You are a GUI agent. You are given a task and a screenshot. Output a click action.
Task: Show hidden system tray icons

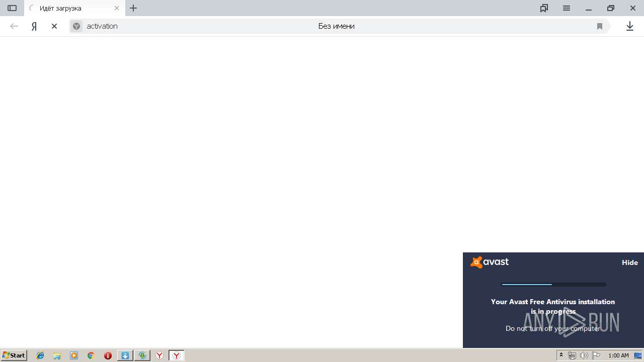561,355
